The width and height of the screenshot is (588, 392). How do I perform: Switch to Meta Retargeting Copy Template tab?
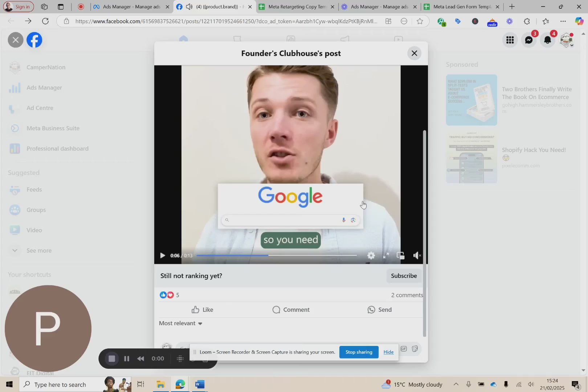point(297,7)
